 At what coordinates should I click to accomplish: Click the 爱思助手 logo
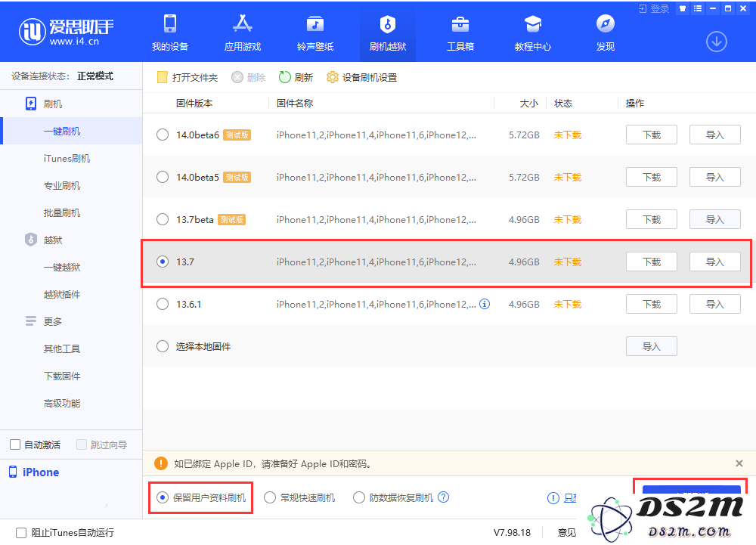pos(66,32)
